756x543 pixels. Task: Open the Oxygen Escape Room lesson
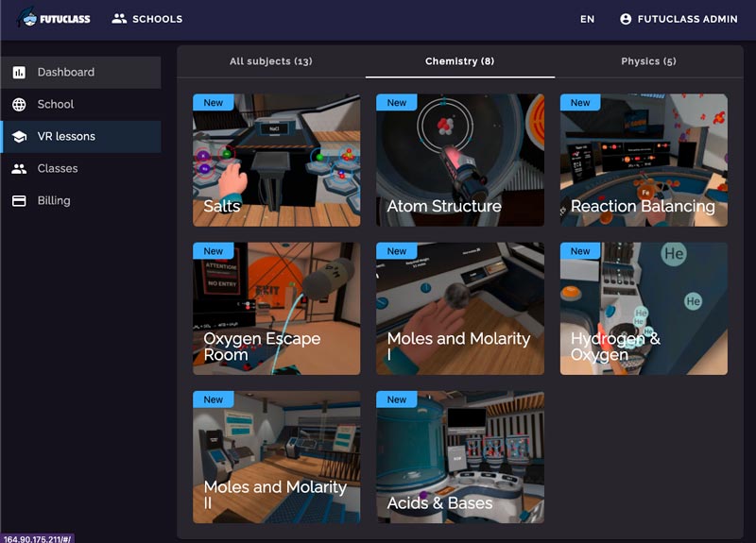[x=276, y=308]
